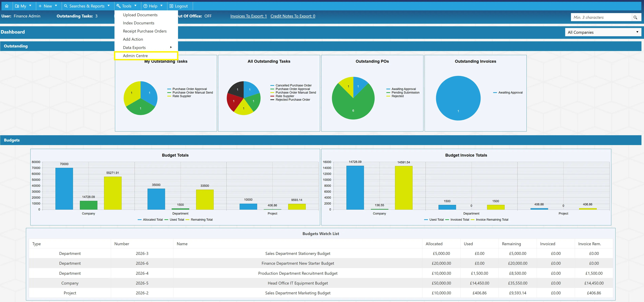Click budget number 2026-5
The height and width of the screenshot is (302, 644).
coord(142,283)
